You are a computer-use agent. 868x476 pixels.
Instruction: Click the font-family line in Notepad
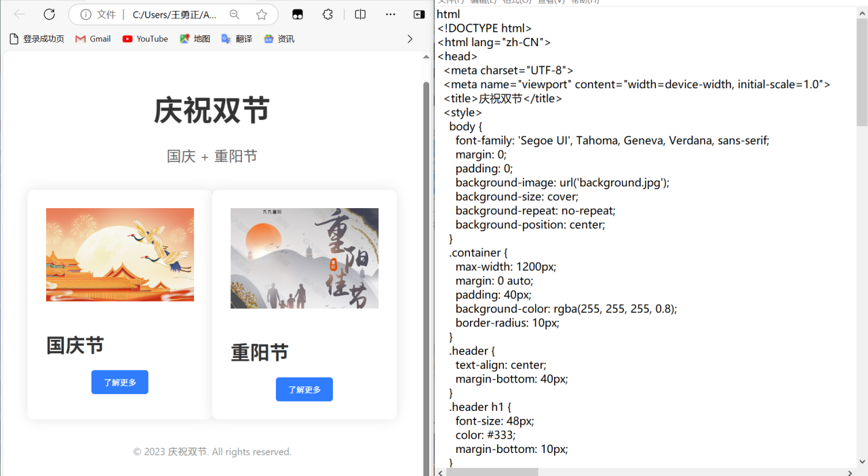pyautogui.click(x=612, y=140)
